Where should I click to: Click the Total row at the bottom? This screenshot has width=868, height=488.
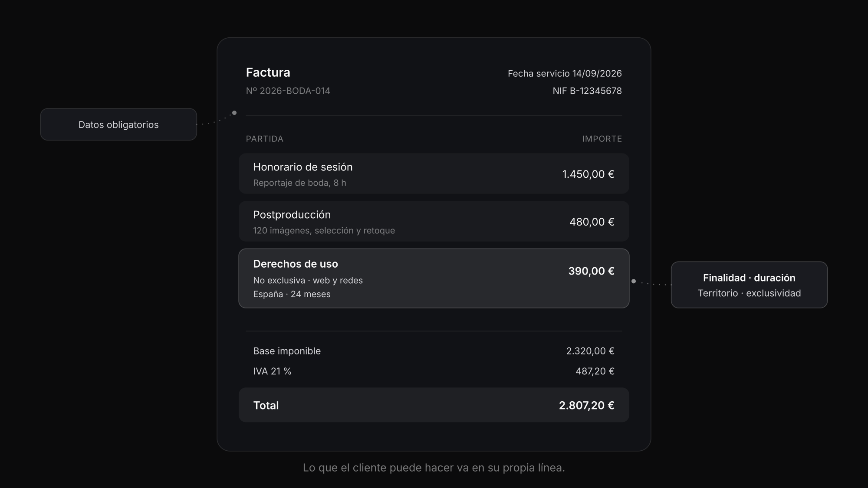click(x=434, y=405)
